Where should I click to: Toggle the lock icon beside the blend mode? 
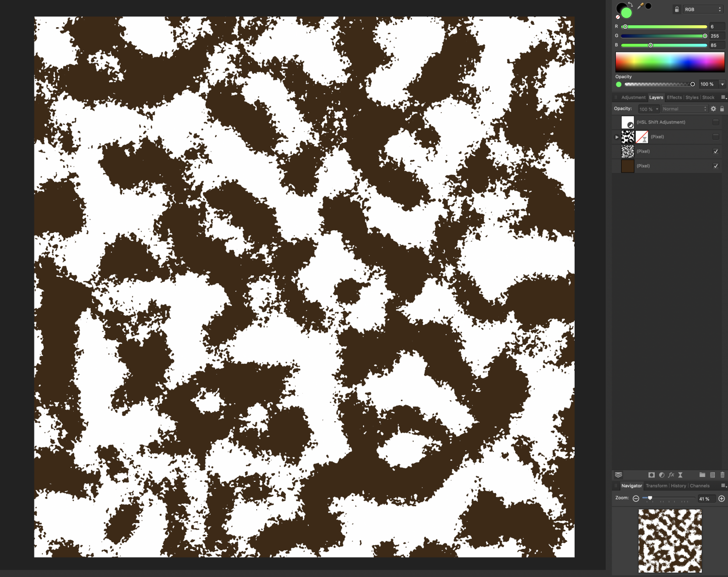tap(722, 109)
